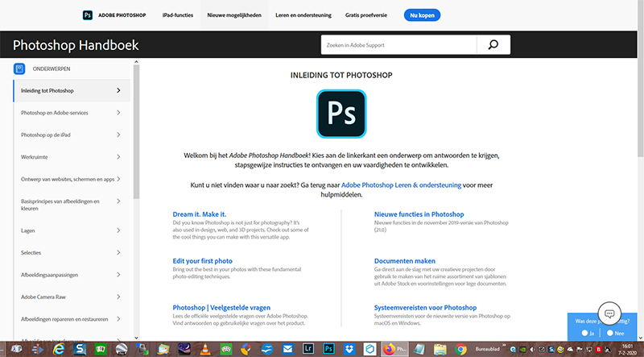Open the chat bubble assistant icon
The image size is (644, 357).
coord(609,313)
